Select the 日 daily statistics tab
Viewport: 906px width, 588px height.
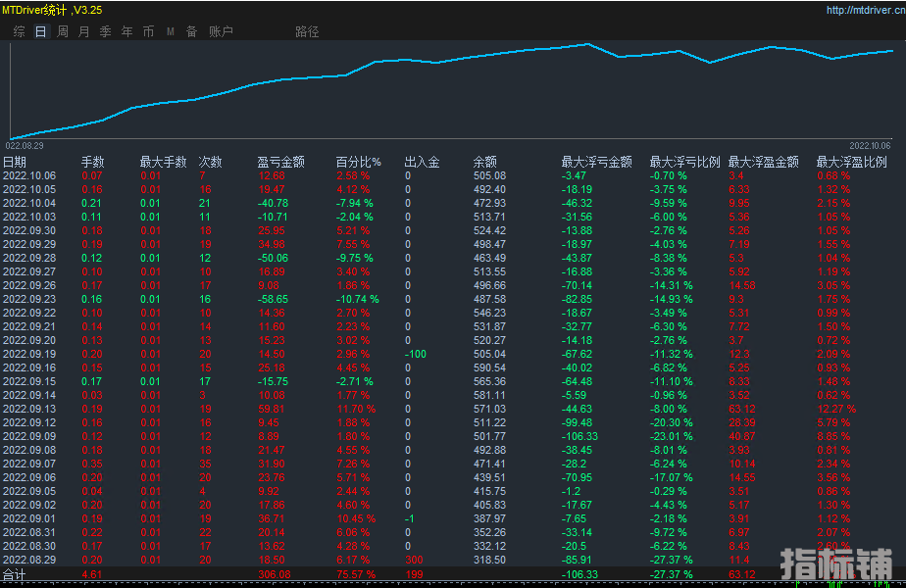tap(40, 31)
